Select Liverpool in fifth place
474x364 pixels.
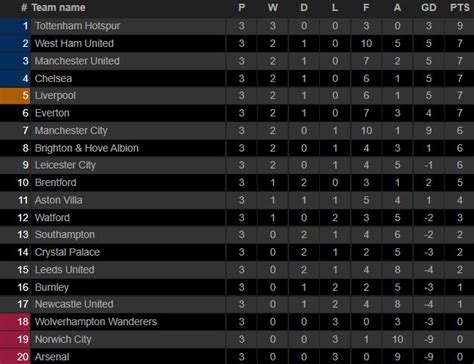tap(55, 96)
